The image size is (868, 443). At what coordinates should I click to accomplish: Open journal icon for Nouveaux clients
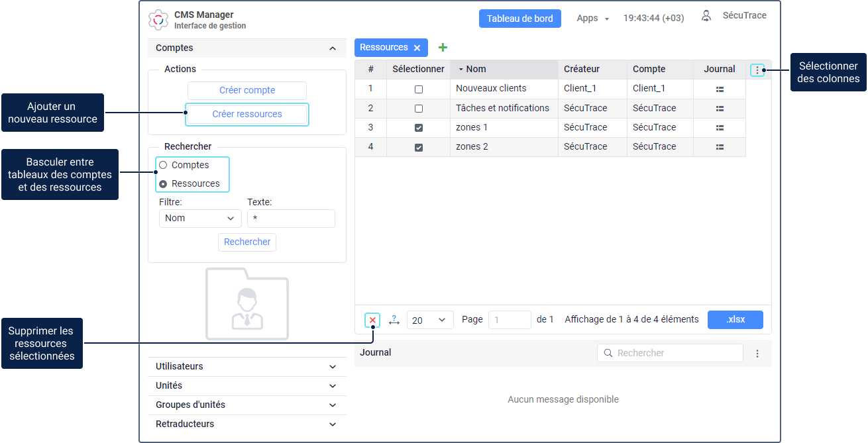tap(720, 89)
